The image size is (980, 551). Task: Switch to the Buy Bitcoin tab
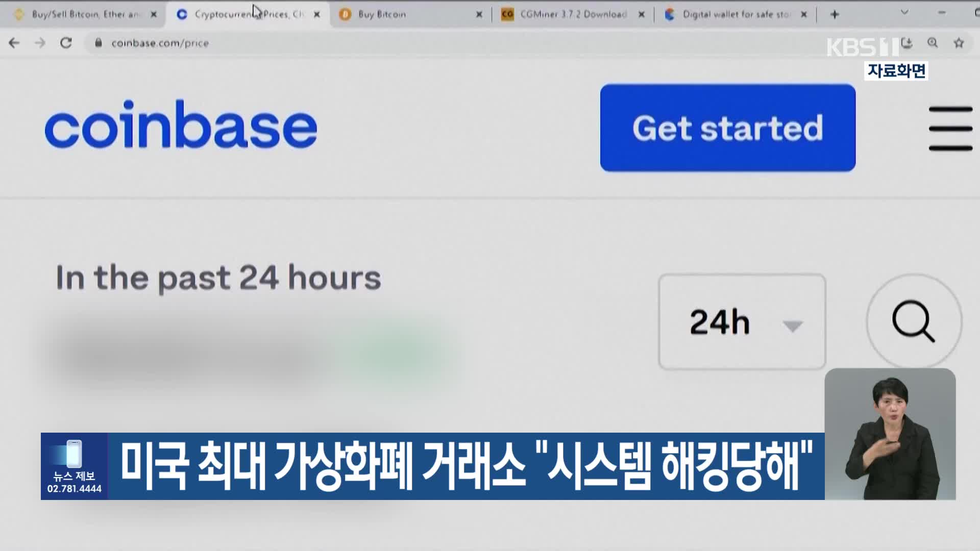(x=411, y=14)
